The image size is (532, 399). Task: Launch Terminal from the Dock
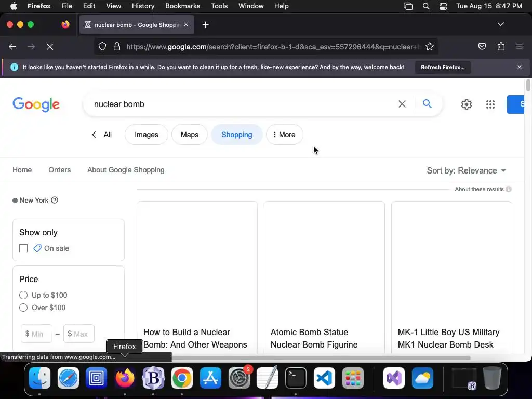tap(296, 378)
